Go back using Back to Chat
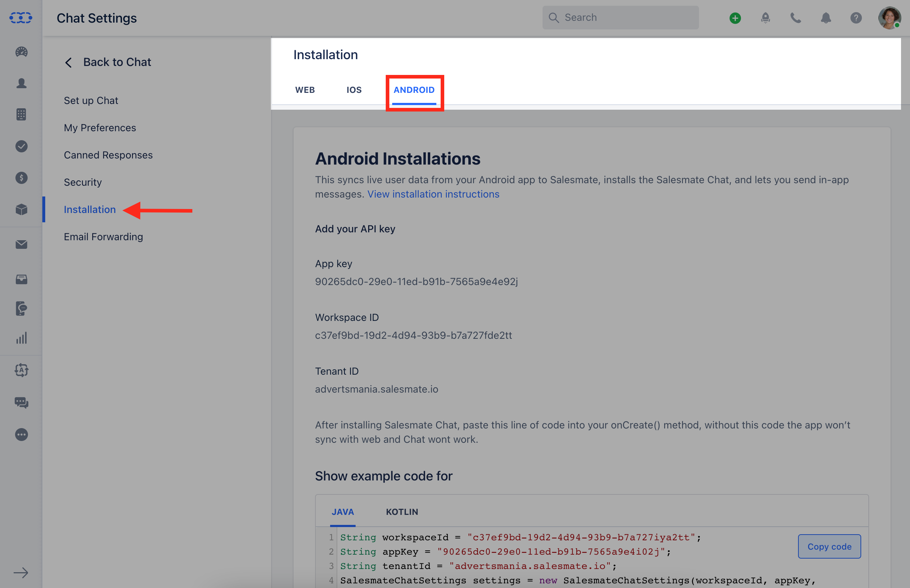 pyautogui.click(x=117, y=62)
